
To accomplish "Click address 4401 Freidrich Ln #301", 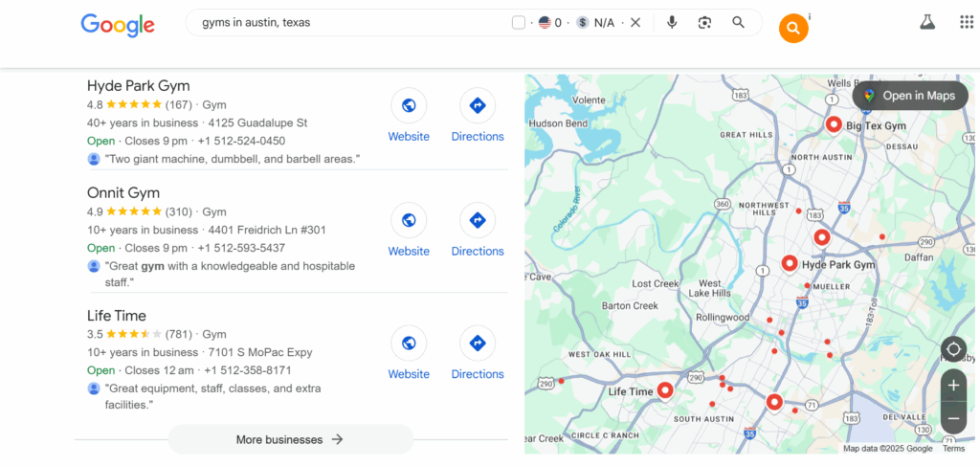I will click(267, 230).
